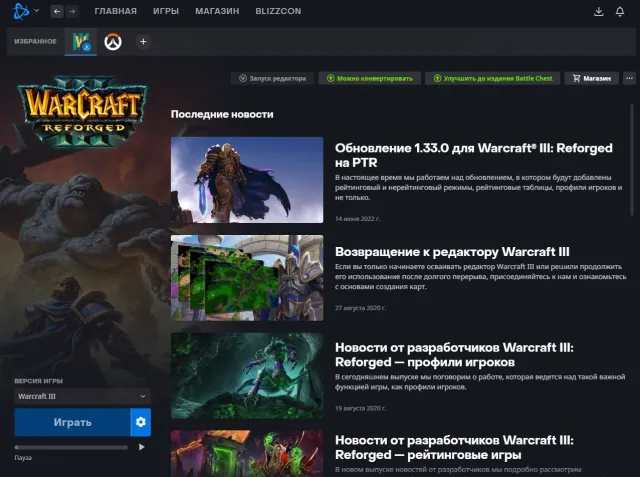Viewport: 640px width, 477px height.
Task: Open Возвращение к редактору Warcraft III article
Action: coord(452,252)
